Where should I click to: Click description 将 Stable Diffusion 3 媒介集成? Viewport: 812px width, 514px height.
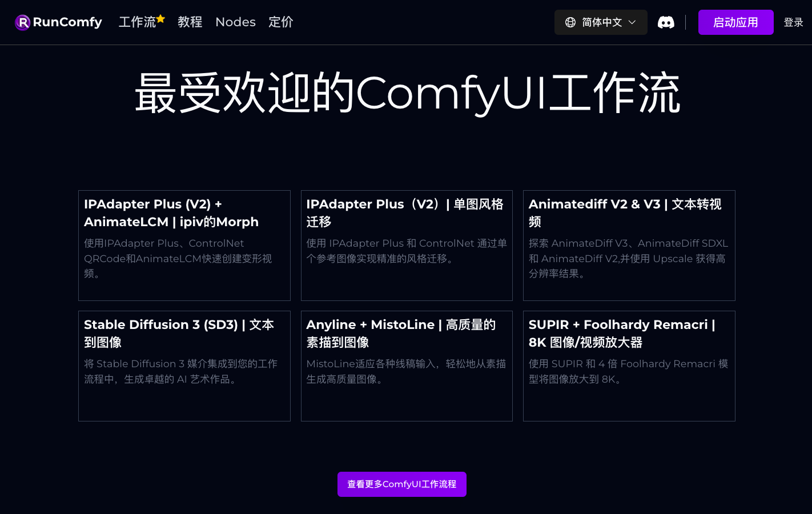point(181,371)
